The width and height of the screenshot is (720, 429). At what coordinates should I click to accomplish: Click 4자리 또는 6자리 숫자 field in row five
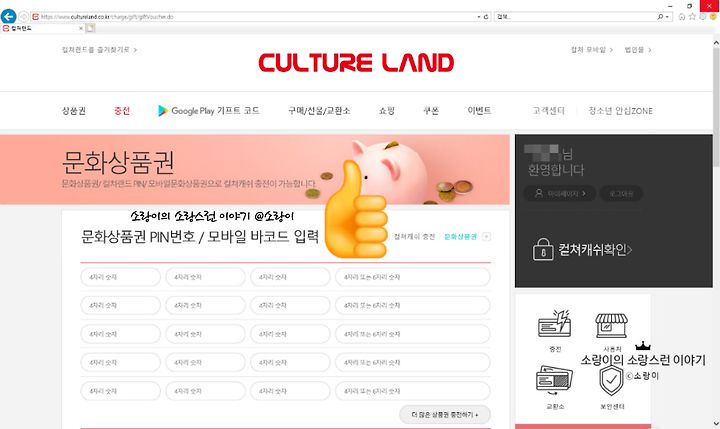[x=413, y=391]
